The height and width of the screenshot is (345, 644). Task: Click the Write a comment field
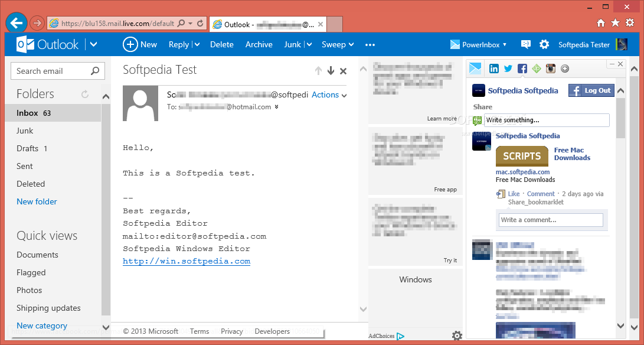(x=550, y=220)
